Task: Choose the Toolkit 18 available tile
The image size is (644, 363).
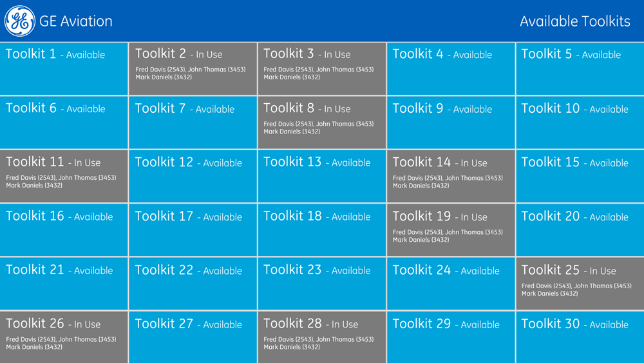Action: click(322, 230)
